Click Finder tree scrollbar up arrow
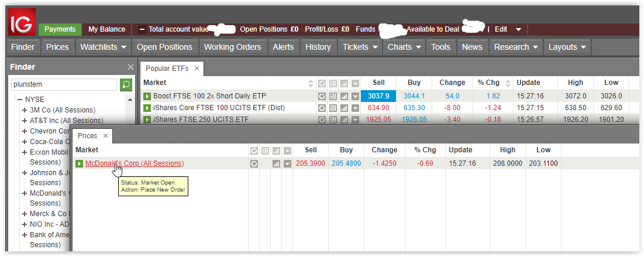 click(x=130, y=100)
